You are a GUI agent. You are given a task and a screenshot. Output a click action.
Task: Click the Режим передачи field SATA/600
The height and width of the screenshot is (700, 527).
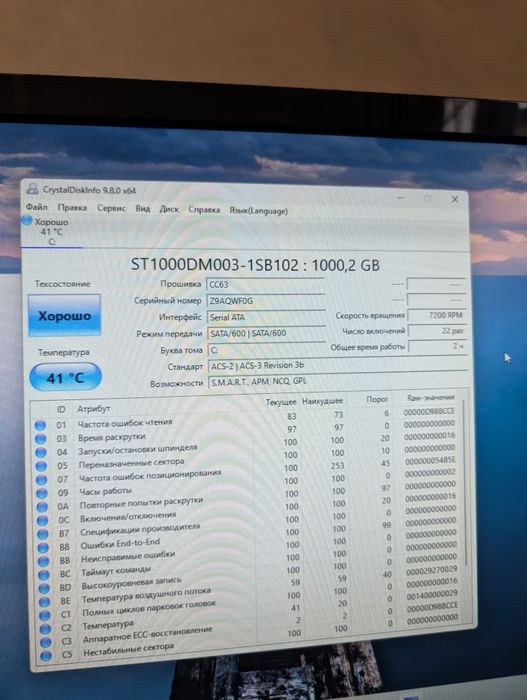point(267,333)
